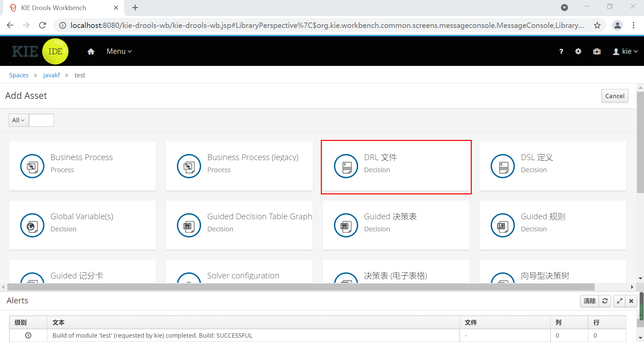The height and width of the screenshot is (342, 644).
Task: Reload the browser page
Action: pos(42,25)
